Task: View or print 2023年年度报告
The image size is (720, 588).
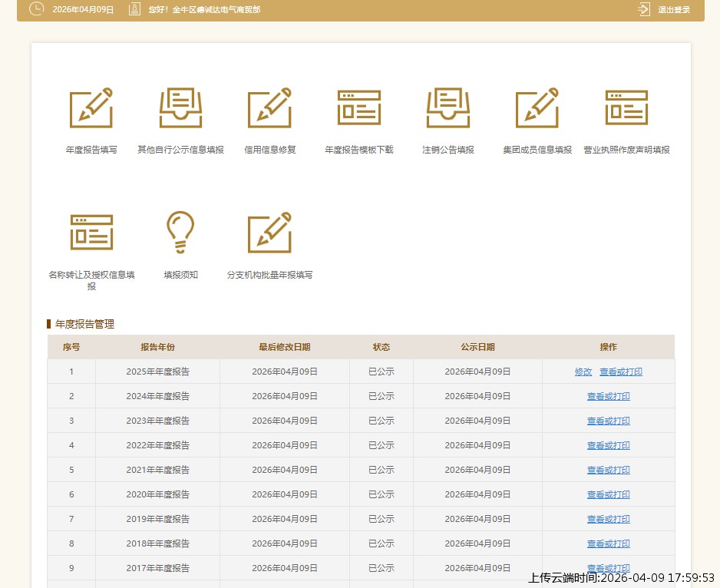Action: point(608,421)
